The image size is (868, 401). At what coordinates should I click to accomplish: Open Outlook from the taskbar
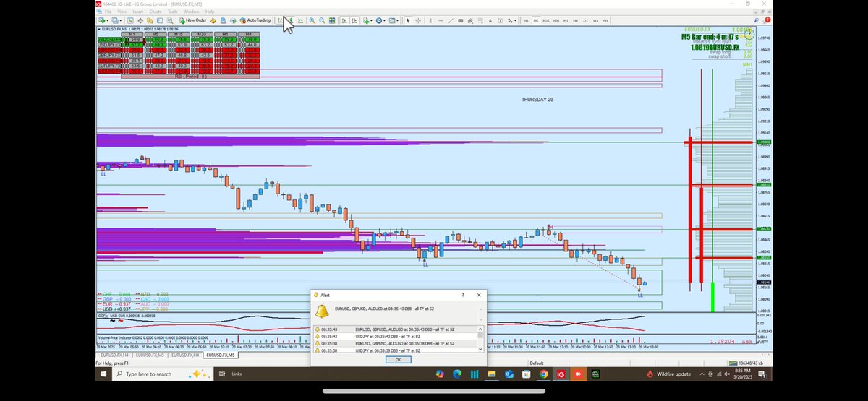[x=509, y=374]
